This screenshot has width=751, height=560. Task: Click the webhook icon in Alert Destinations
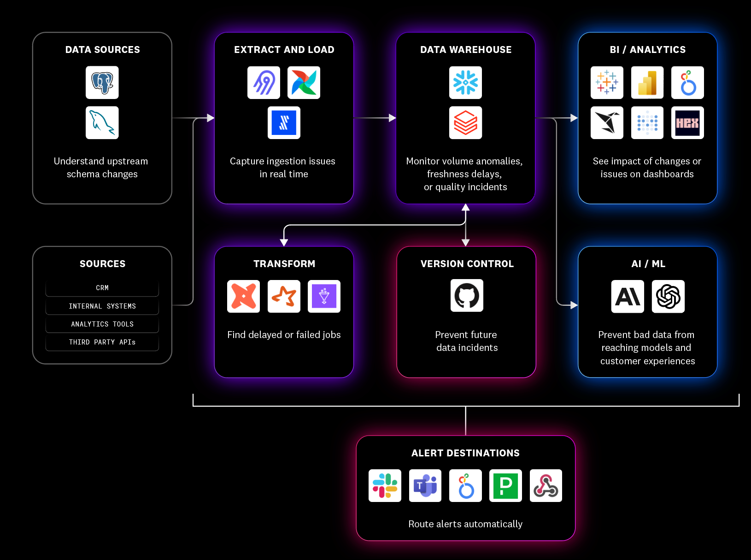(x=546, y=485)
